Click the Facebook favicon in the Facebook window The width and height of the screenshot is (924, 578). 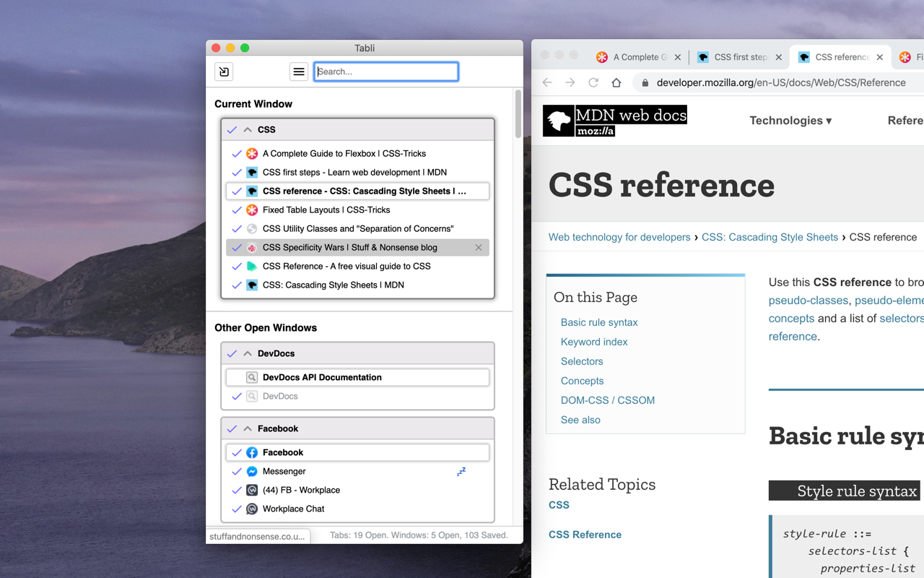pos(251,452)
